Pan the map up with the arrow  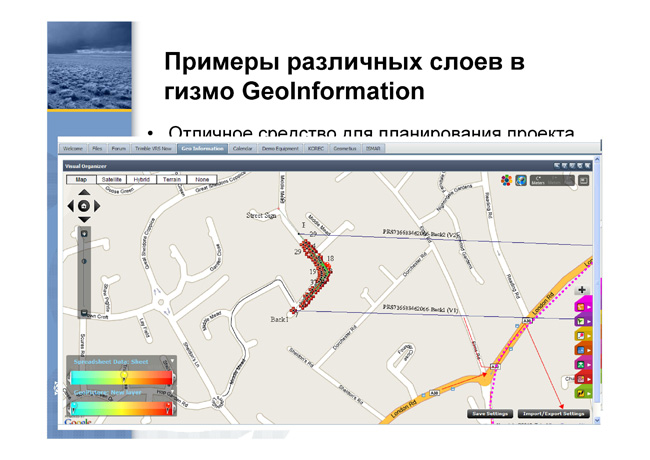[x=84, y=192]
